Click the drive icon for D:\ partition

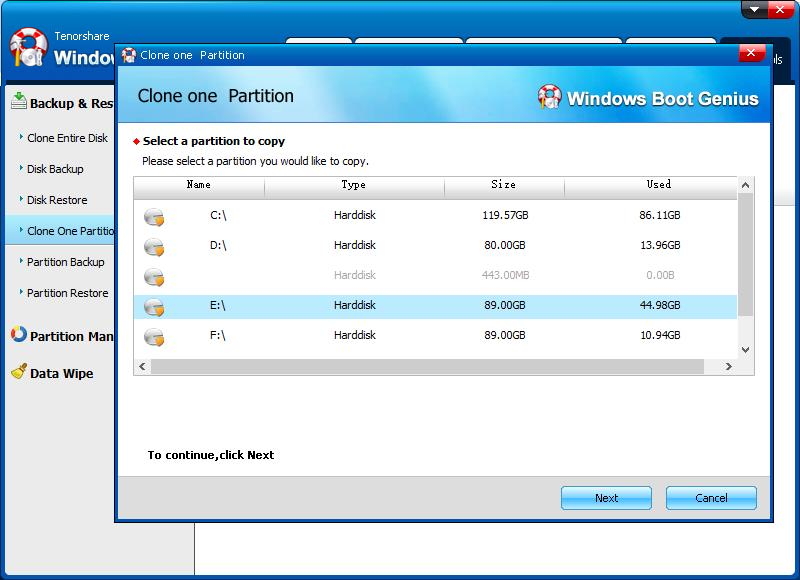[x=154, y=247]
